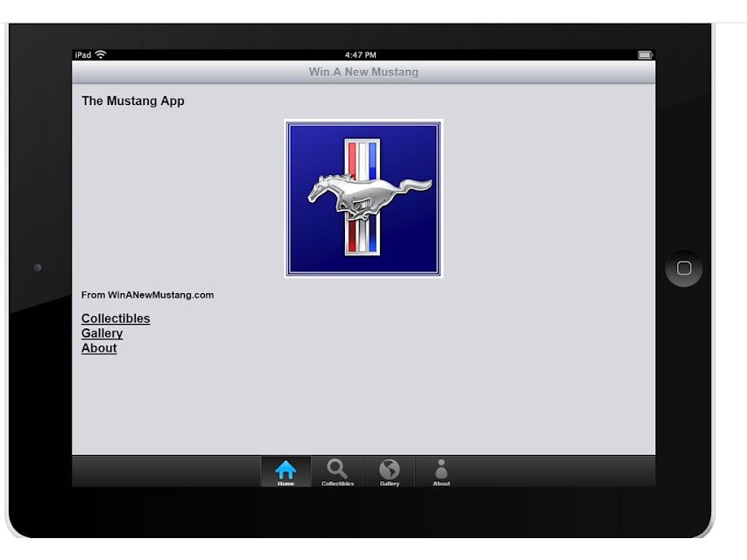Click the 'Win A New Mustang' title bar
Viewport: 747px width, 560px height.
363,72
